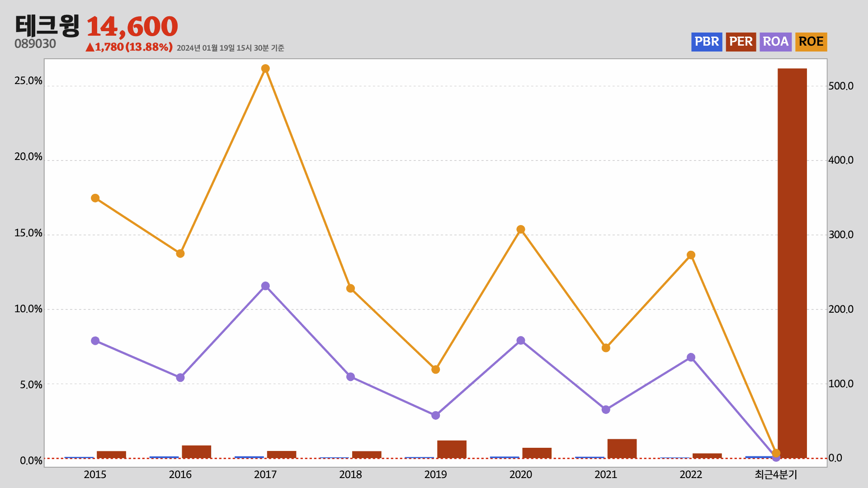The height and width of the screenshot is (488, 868).
Task: Click the 200.0 right axis label
Action: [x=841, y=309]
